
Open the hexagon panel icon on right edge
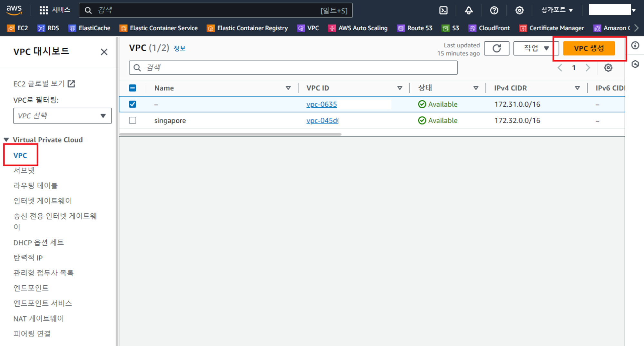635,64
